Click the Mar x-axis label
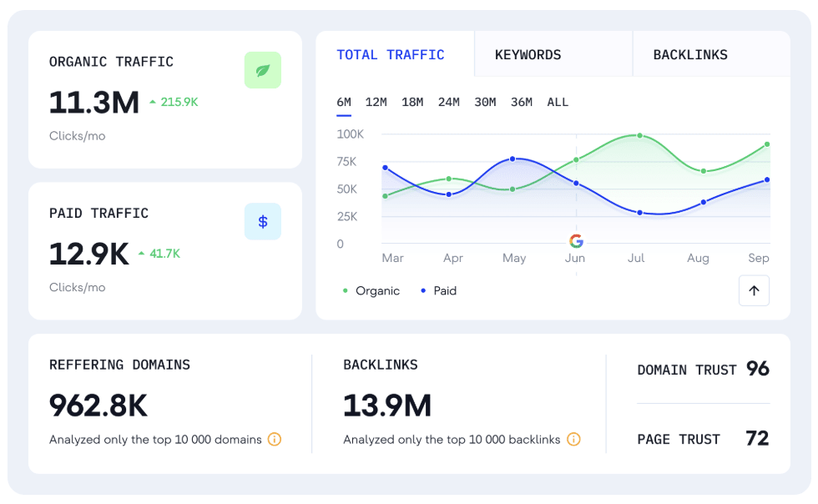The height and width of the screenshot is (504, 818). (x=393, y=258)
